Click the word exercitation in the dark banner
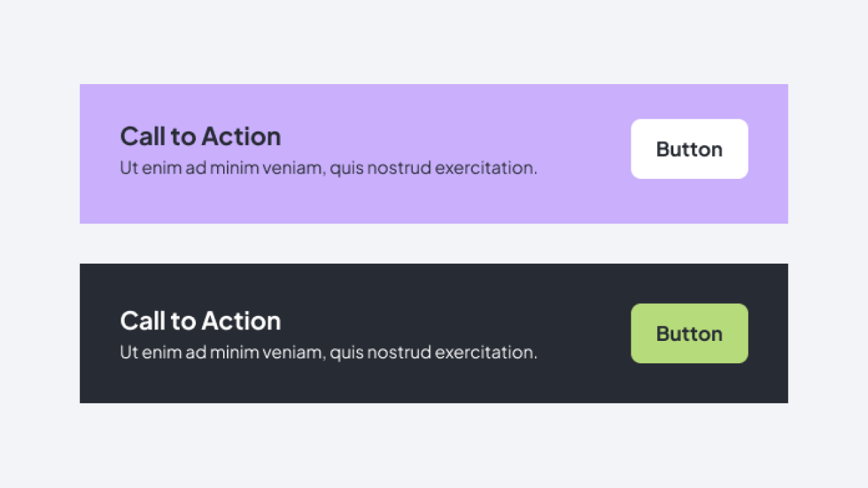The width and height of the screenshot is (868, 488). coord(486,352)
